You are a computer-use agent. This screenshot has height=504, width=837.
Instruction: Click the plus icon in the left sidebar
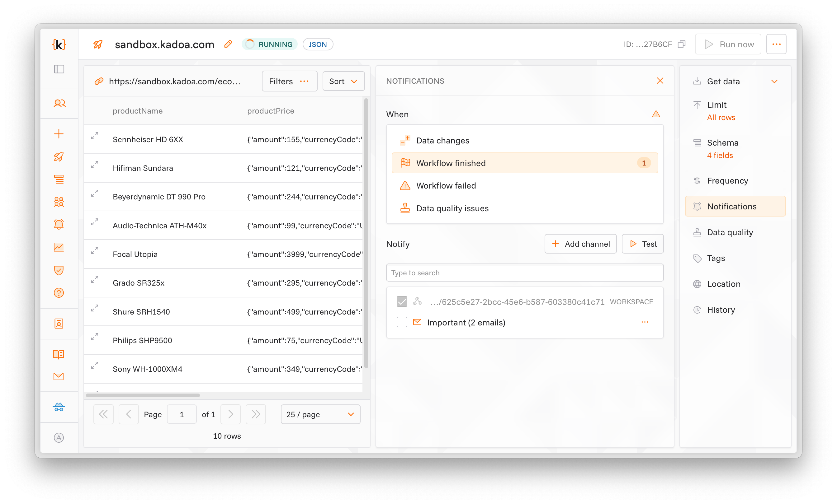[59, 134]
